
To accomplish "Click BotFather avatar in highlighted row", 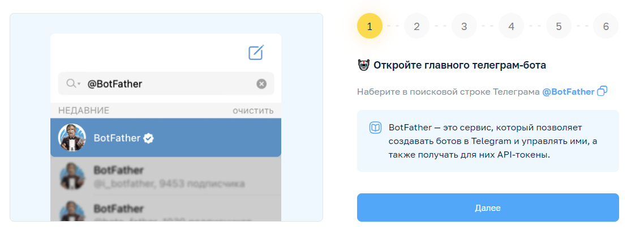I will [x=72, y=138].
